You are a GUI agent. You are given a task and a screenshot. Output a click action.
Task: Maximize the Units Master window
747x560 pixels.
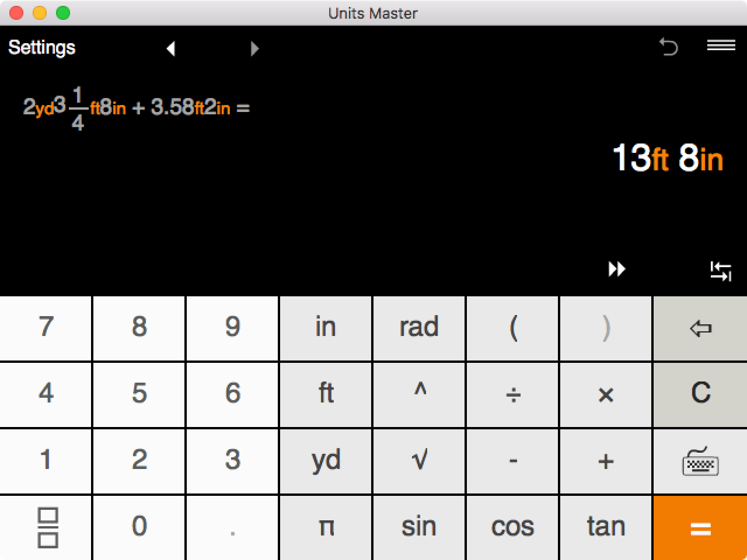click(63, 13)
